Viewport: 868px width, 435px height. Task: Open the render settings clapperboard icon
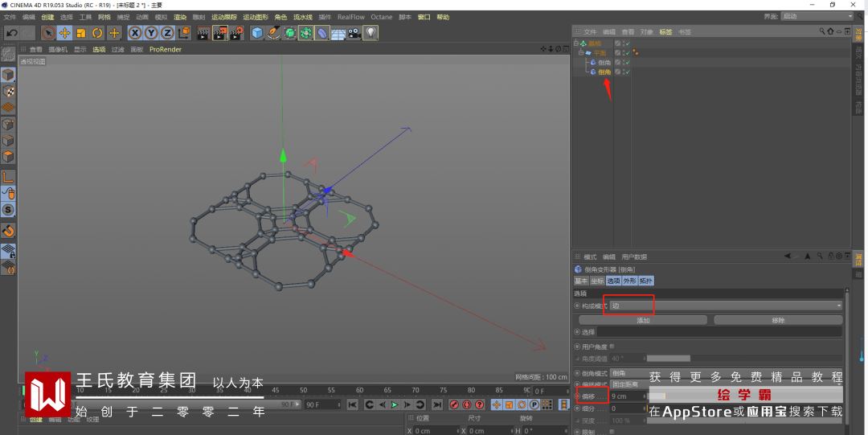coord(237,33)
